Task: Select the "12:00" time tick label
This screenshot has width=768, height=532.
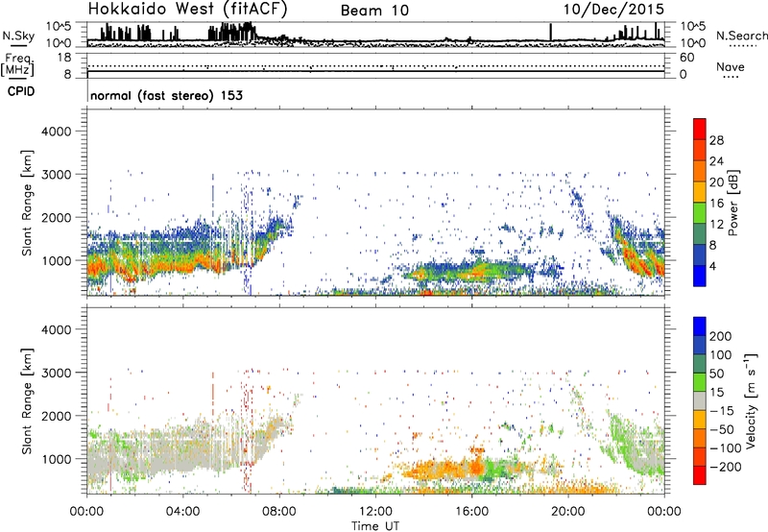Action: tap(375, 512)
